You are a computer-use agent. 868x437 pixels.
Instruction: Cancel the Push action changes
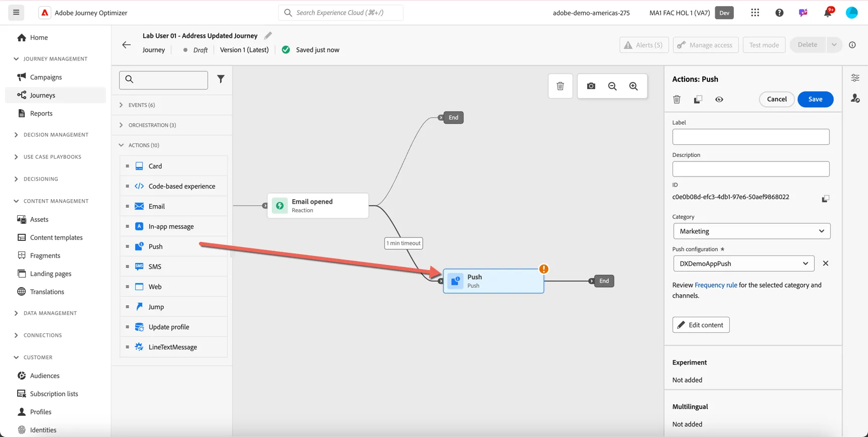[777, 99]
